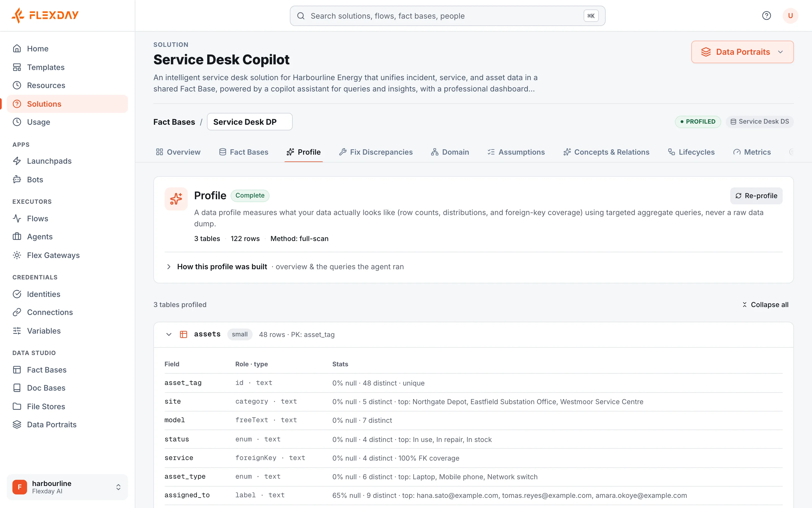Go to Home in sidebar
Image resolution: width=812 pixels, height=508 pixels.
67,49
